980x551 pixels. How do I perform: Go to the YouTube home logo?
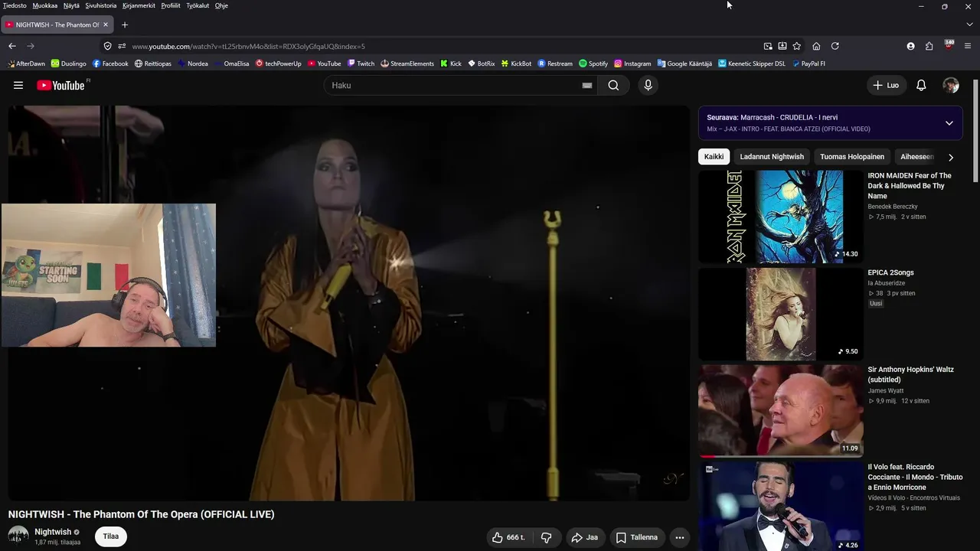[x=61, y=85]
